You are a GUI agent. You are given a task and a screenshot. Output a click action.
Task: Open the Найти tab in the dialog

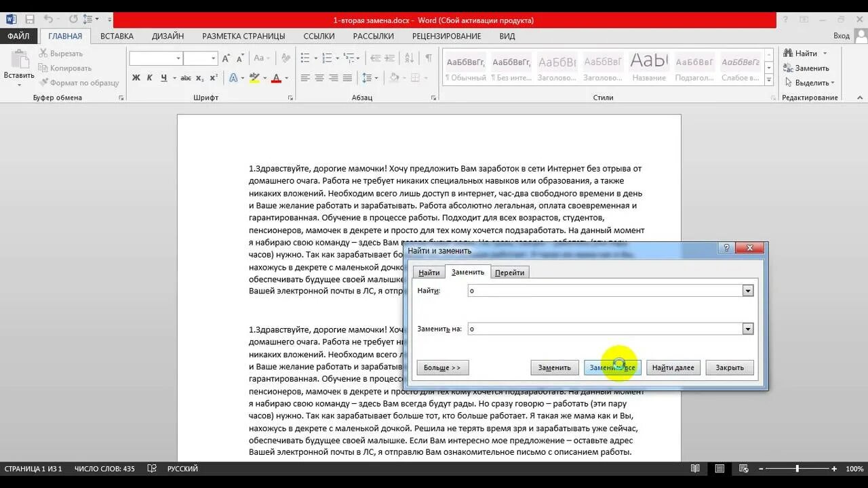coord(429,272)
